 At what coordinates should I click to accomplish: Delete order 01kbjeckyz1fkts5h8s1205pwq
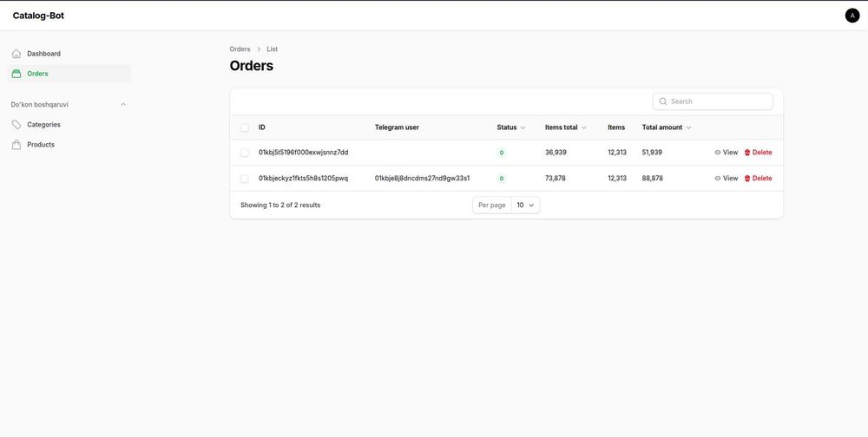(x=758, y=178)
